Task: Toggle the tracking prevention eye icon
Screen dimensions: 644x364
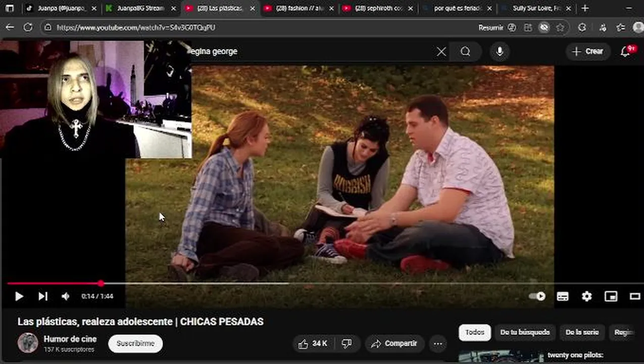Action: click(544, 28)
